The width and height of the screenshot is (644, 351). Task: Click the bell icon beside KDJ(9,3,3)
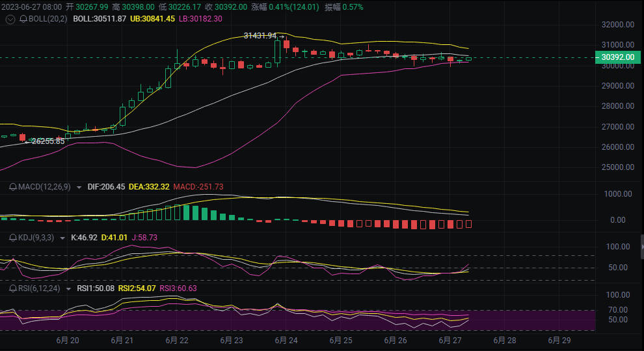[13, 238]
